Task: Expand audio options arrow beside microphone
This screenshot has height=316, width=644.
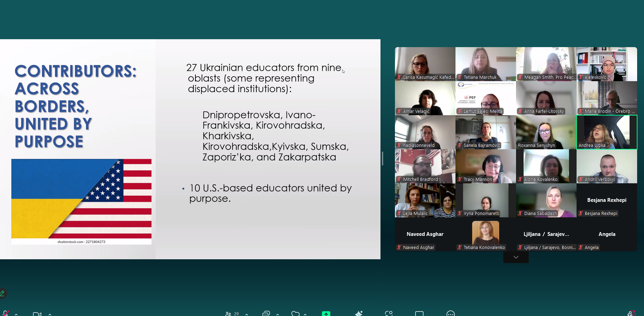Action: point(16,314)
